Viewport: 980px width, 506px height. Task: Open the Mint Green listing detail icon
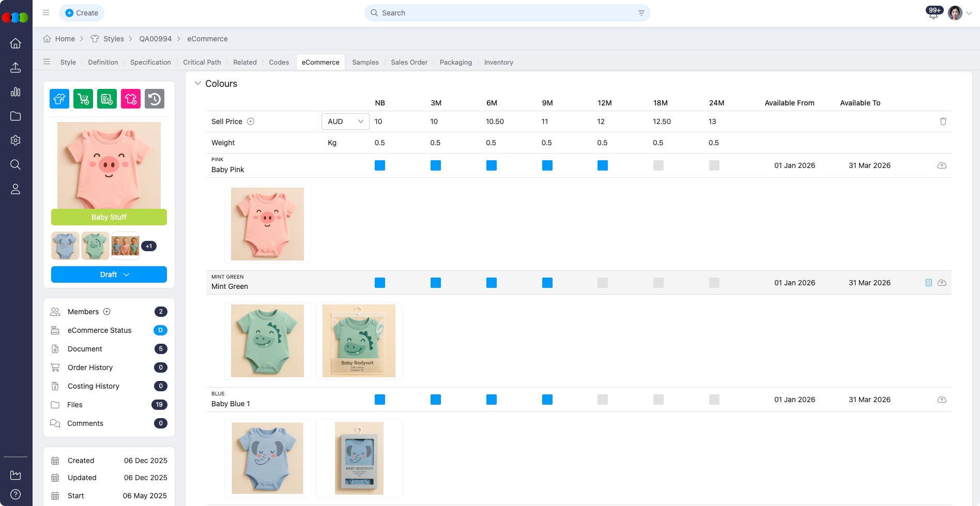tap(928, 283)
